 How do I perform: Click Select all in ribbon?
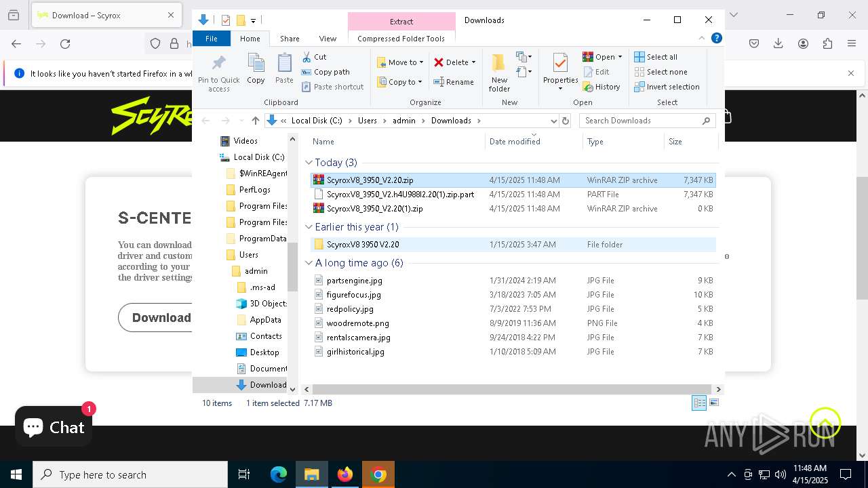point(656,57)
